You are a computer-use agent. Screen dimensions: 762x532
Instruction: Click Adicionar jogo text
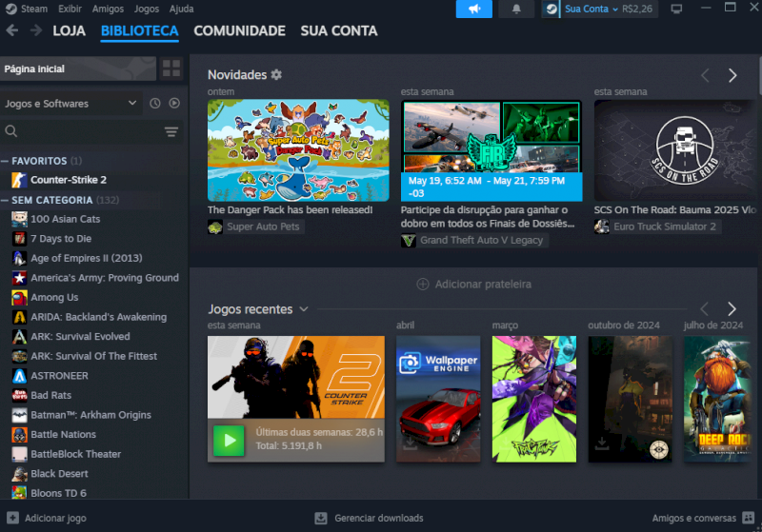click(x=55, y=518)
